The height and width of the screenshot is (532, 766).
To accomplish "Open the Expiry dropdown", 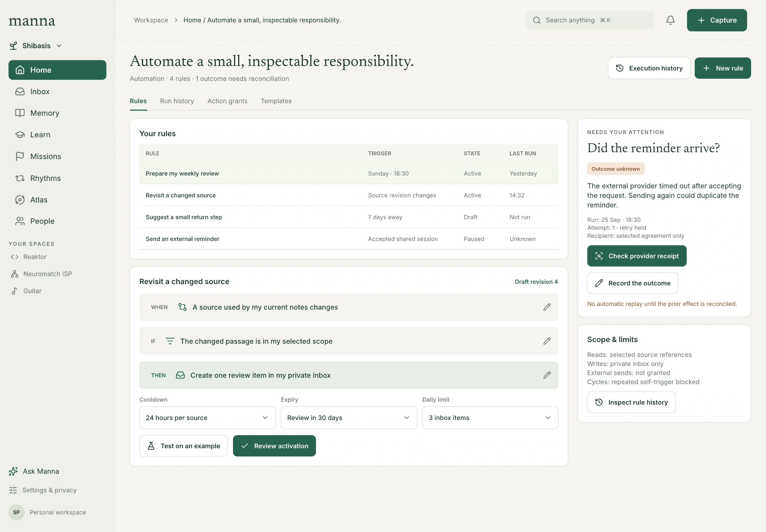I will click(349, 418).
